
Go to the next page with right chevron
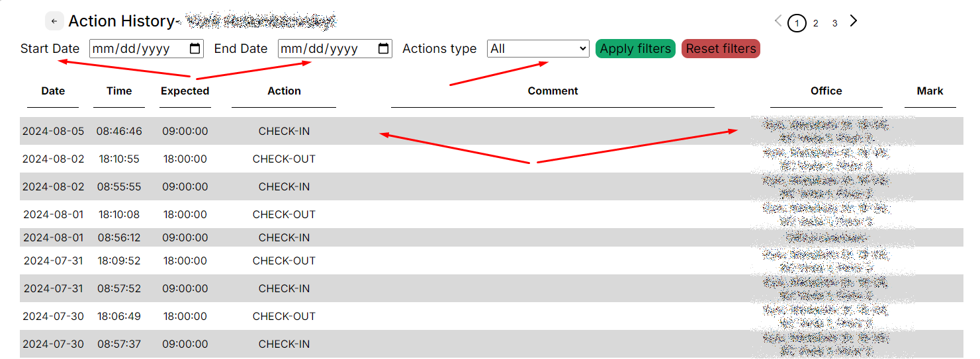tap(854, 20)
